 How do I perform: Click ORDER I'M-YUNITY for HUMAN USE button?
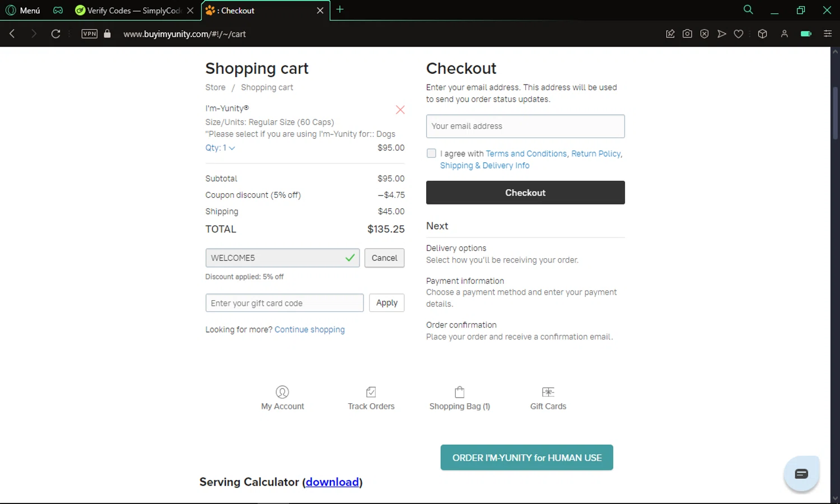[x=526, y=458]
